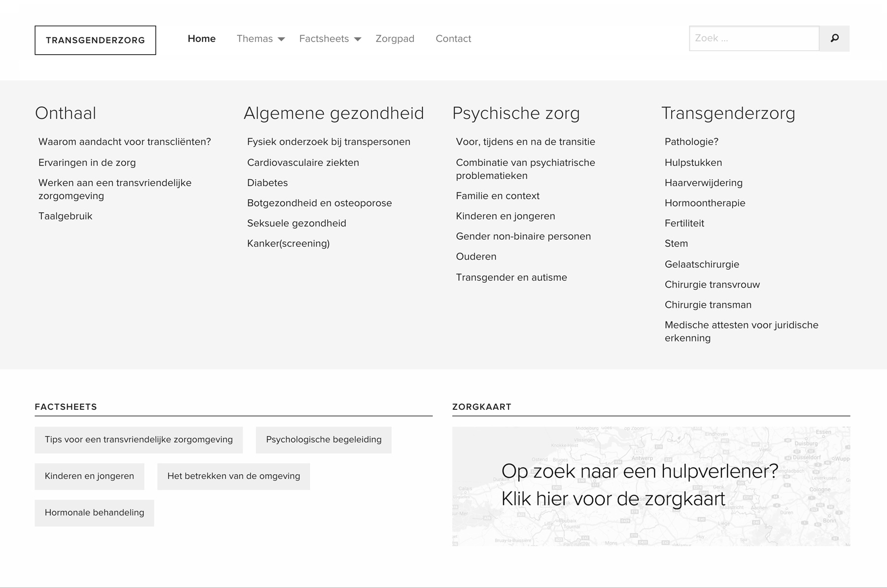Open 'Gender non-binaire personen' link
The image size is (887, 588).
pyautogui.click(x=523, y=236)
